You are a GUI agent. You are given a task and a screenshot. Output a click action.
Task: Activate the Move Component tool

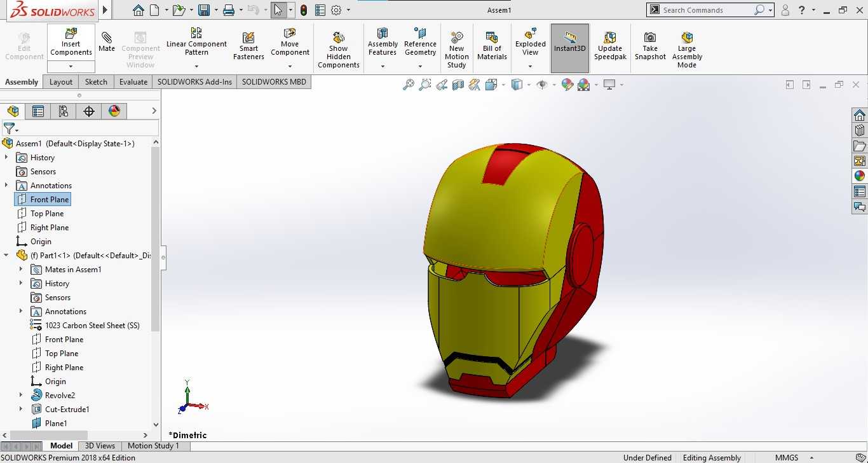[290, 41]
